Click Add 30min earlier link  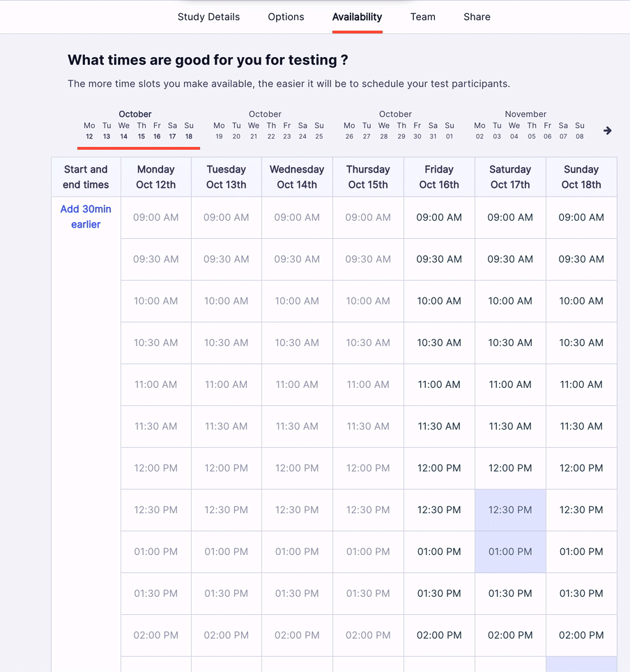pyautogui.click(x=86, y=217)
